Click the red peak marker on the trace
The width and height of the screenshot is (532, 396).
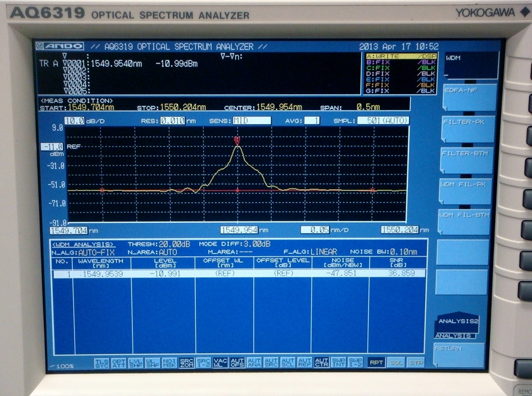(x=237, y=140)
